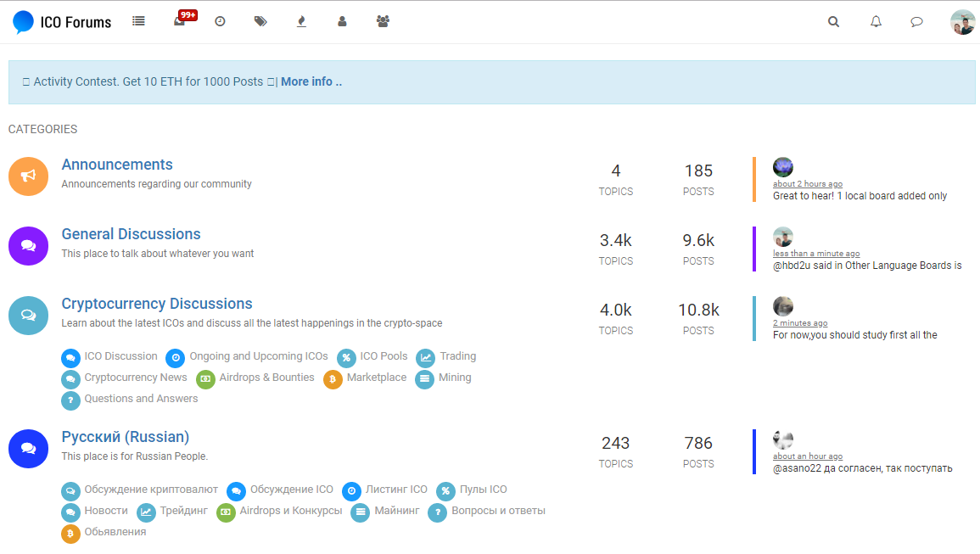Viewport: 980px width, 554px height.
Task: Open the Marketplace subcategory
Action: click(376, 377)
